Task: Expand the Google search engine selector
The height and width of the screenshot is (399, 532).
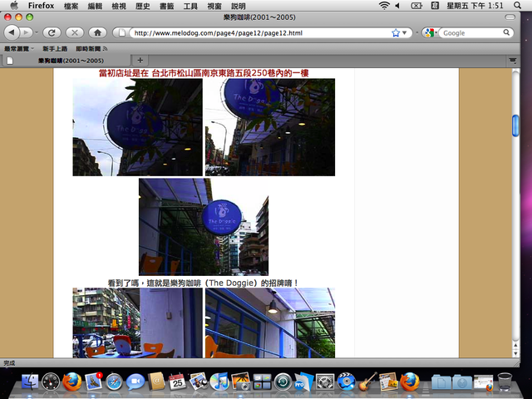Action: tap(431, 33)
